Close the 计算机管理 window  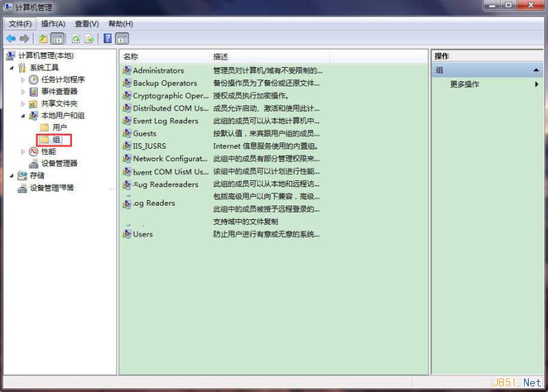click(x=530, y=5)
